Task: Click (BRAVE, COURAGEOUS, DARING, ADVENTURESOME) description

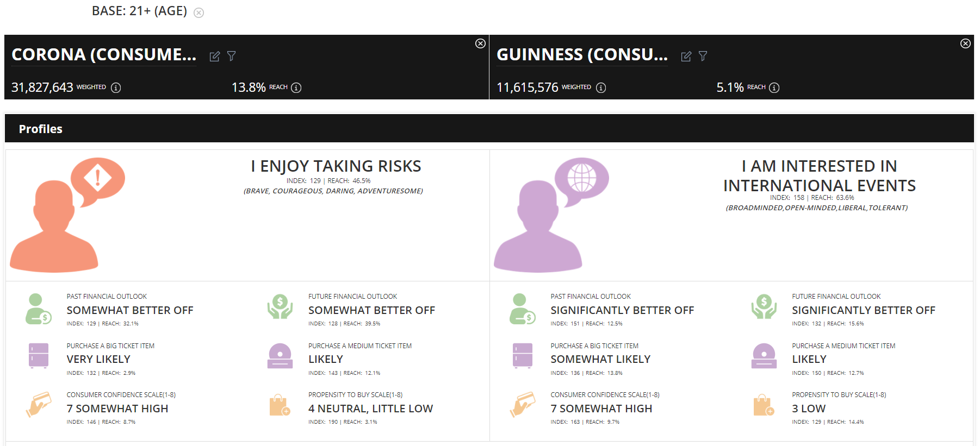Action: [x=333, y=191]
